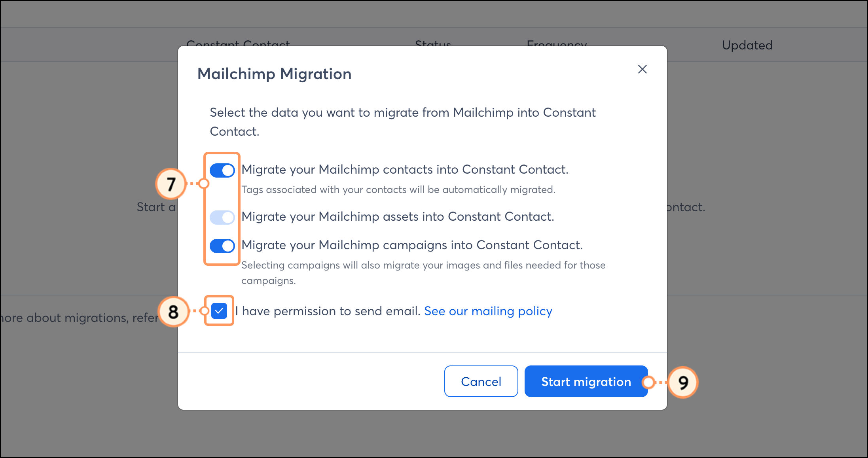Image resolution: width=868 pixels, height=458 pixels.
Task: Click the Status column header
Action: tap(432, 45)
